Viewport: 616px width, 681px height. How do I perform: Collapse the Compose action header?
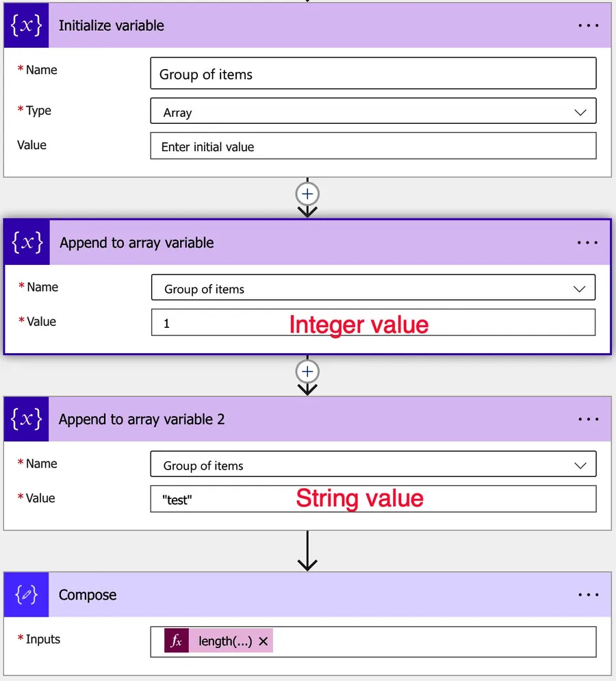tap(308, 595)
